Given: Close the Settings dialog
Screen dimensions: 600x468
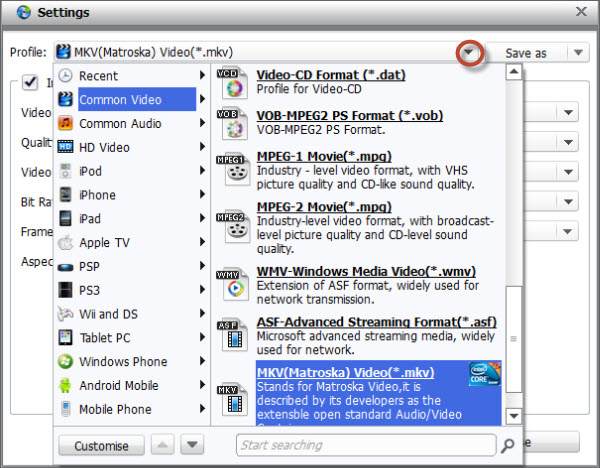Looking at the screenshot, I should coord(581,11).
